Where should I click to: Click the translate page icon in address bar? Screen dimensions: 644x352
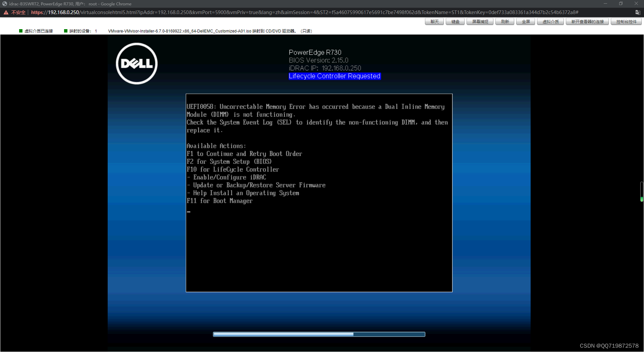click(x=638, y=12)
